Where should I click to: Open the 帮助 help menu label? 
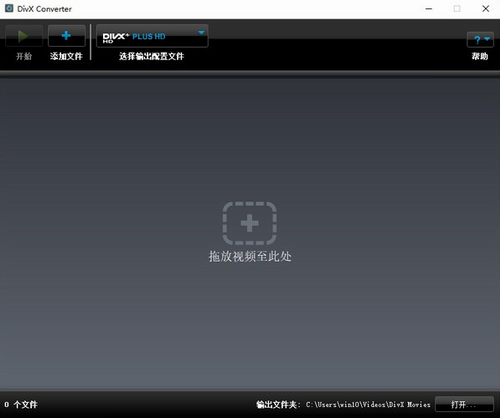480,56
